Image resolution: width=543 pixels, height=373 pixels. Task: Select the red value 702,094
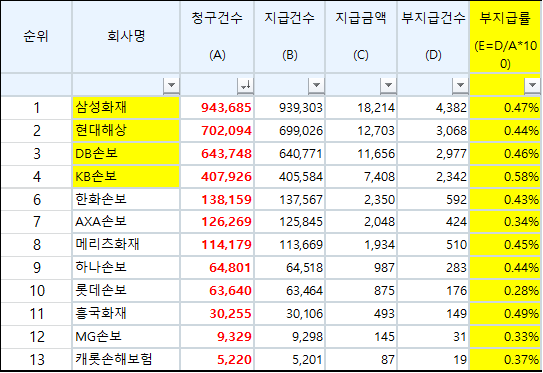pyautogui.click(x=226, y=131)
